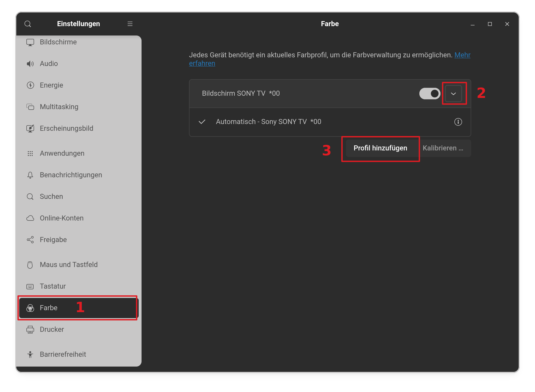Screen dimensions: 535x392
Task: Click the info icon on Automatisch profile
Action: [x=458, y=122]
